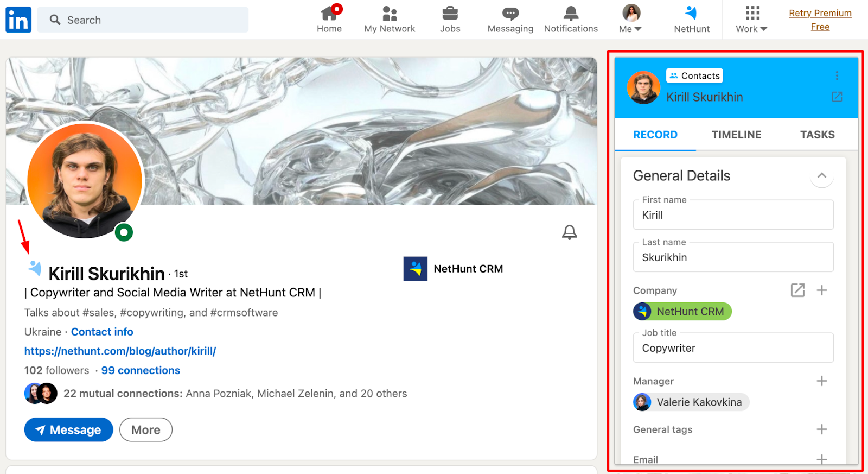Open linked Company record externally
Screen dimensions: 868x474
pyautogui.click(x=797, y=290)
